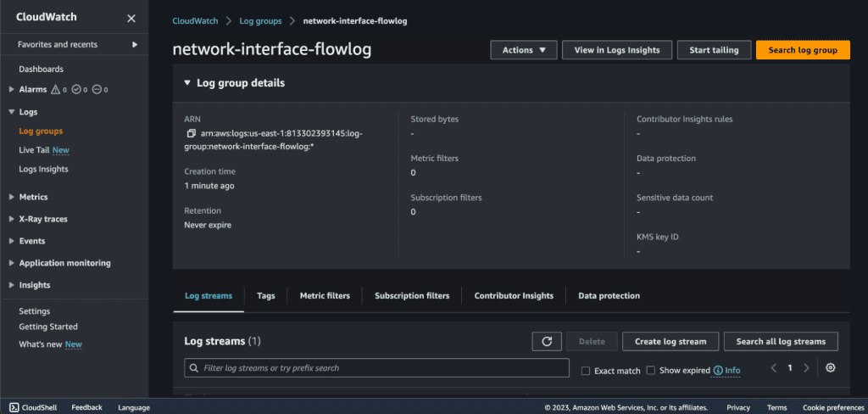Click the Start tailing button
Screen dimensions: 868x414
tap(714, 50)
